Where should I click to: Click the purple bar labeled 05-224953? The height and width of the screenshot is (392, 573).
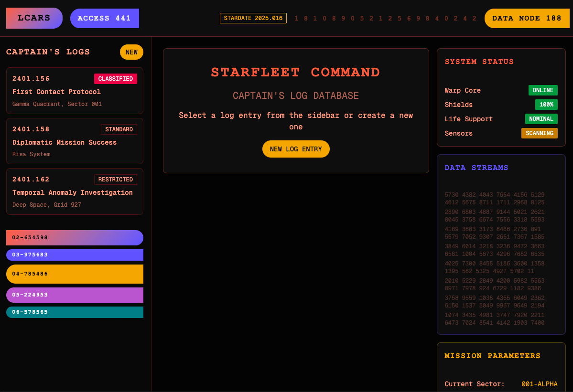75,295
